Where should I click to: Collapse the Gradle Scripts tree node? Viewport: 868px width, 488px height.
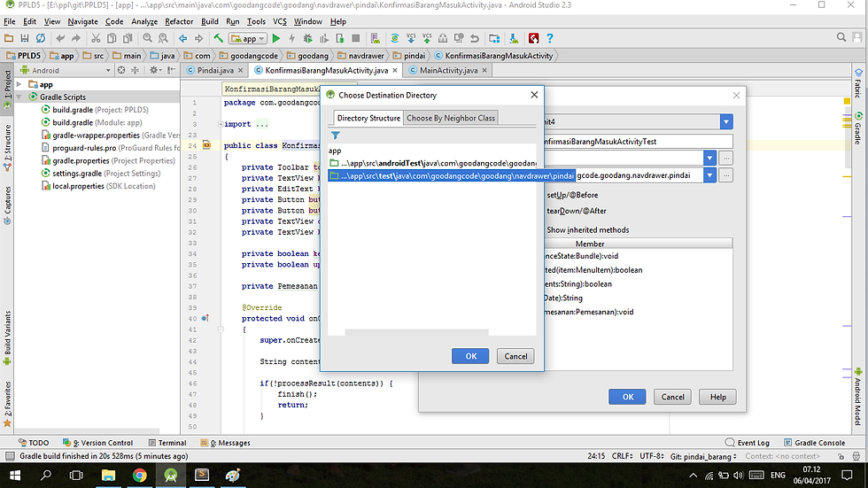tap(19, 97)
